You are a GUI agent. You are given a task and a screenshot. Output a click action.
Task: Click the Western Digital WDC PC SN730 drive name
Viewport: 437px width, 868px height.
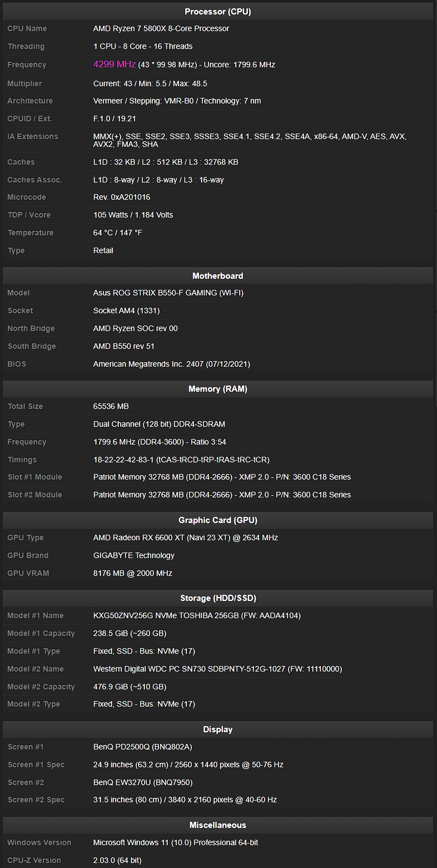tap(217, 669)
